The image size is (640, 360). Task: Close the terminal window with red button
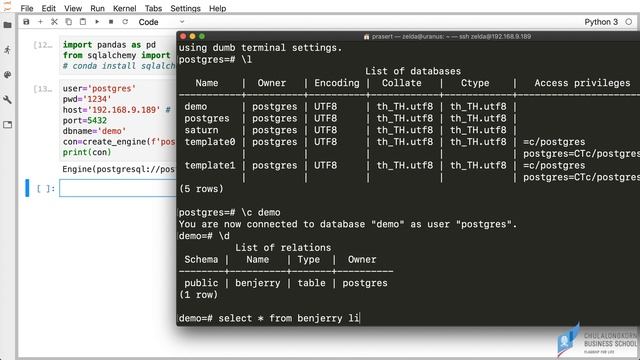coord(183,36)
